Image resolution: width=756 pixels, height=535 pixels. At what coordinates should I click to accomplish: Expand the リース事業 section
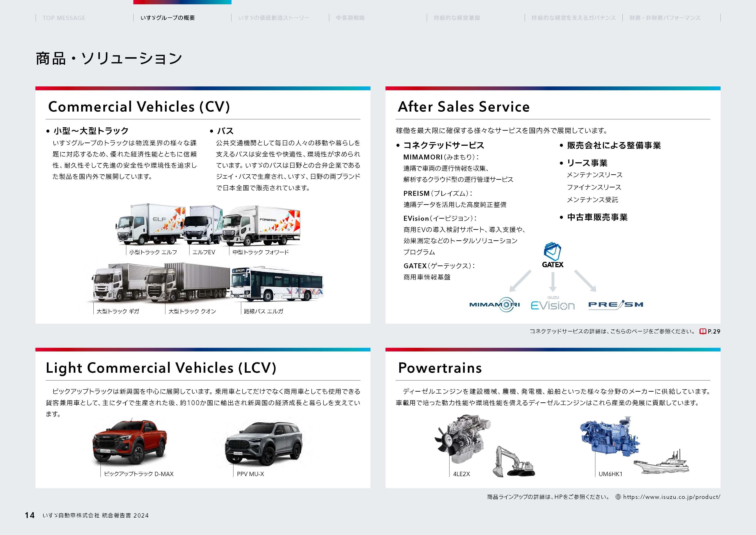click(x=587, y=163)
